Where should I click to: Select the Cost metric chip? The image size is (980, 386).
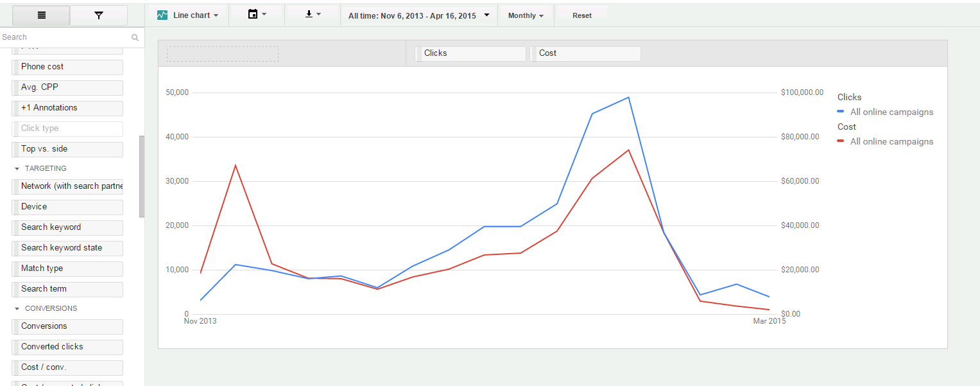coord(585,53)
